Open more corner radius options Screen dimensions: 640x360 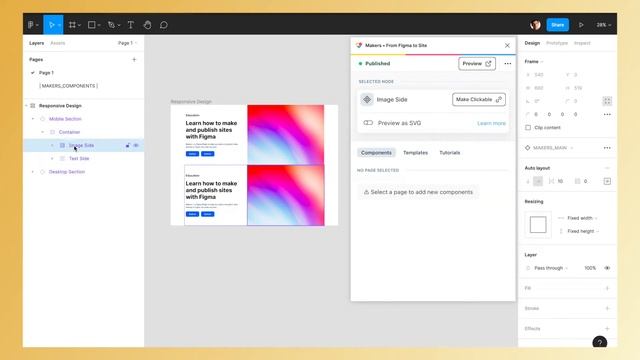607,114
